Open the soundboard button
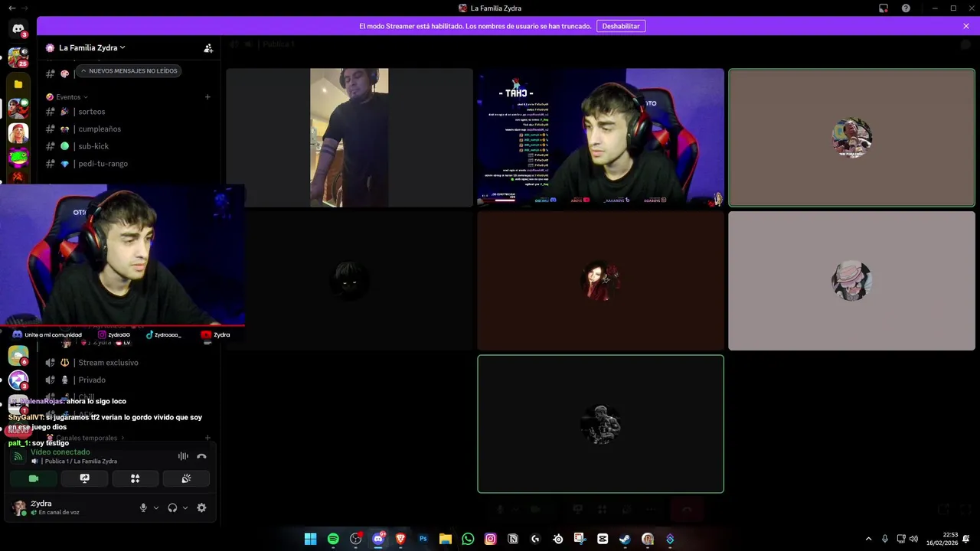The image size is (980, 551). pos(186,478)
